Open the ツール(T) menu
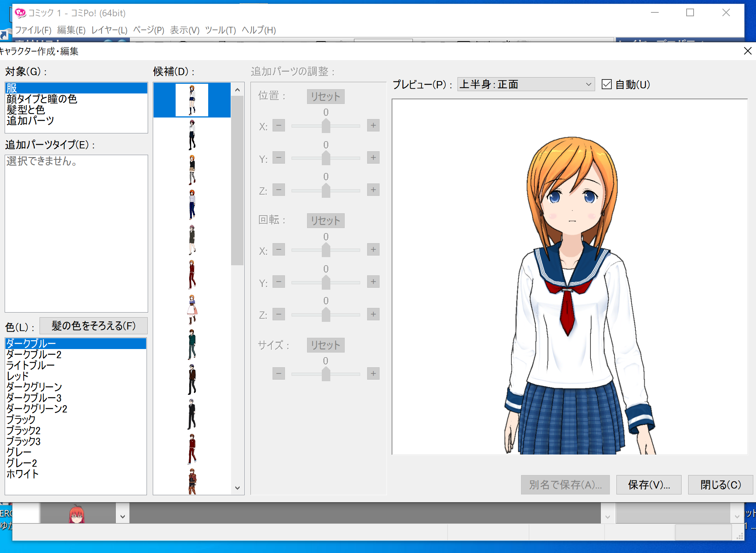The height and width of the screenshot is (553, 756). pos(220,30)
